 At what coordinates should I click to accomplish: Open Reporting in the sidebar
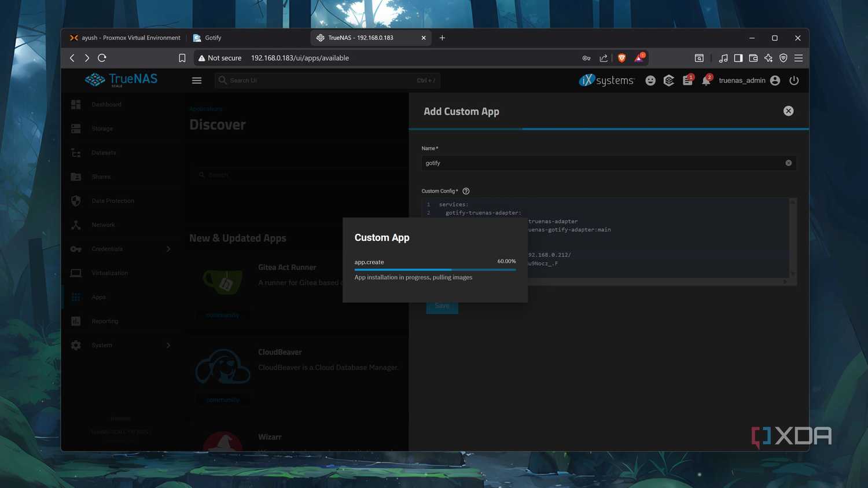click(123, 321)
